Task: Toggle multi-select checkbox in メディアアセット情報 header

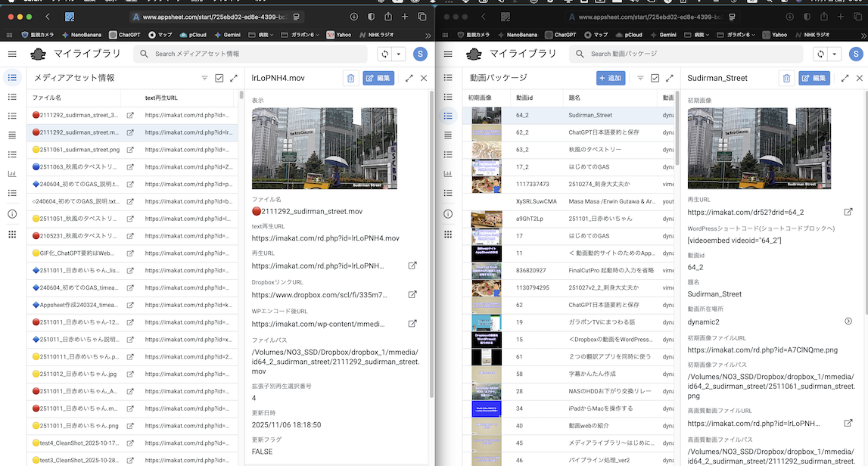Action: coord(219,78)
